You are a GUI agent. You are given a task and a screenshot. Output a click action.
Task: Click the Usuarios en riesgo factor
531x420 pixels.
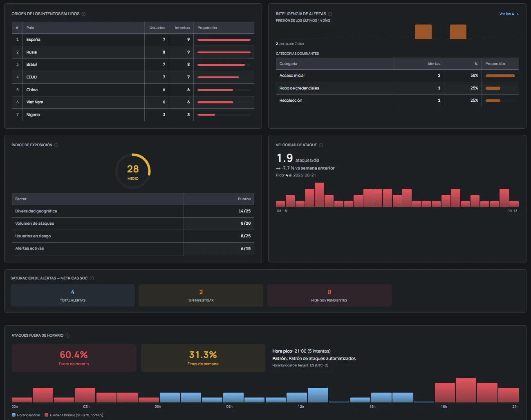33,236
